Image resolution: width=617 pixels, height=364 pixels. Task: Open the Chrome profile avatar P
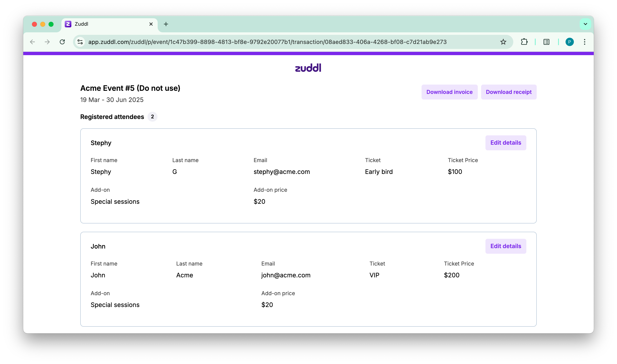pyautogui.click(x=569, y=42)
